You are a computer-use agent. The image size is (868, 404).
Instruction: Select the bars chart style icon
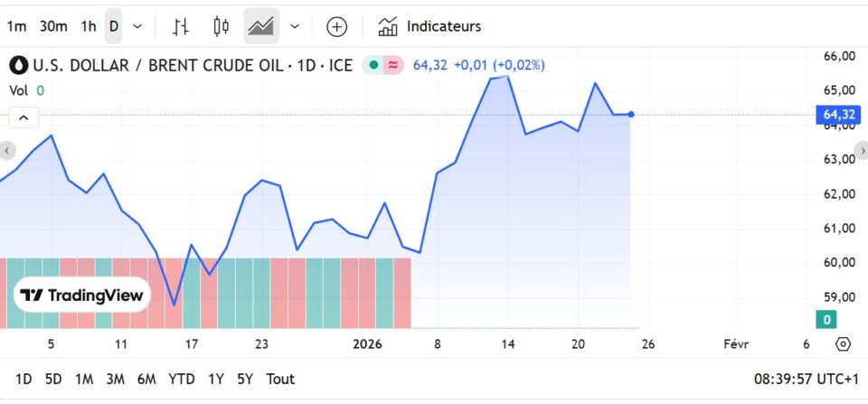181,26
